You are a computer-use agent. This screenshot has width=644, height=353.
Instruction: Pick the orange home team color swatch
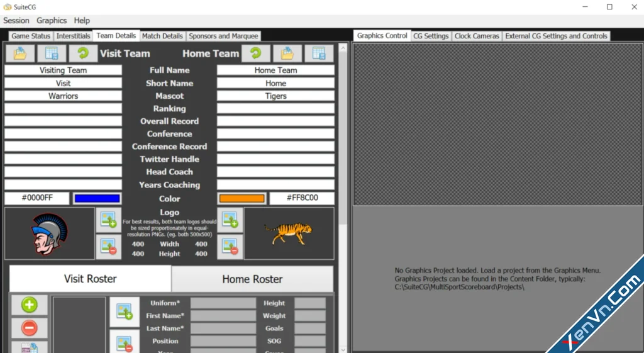(242, 198)
